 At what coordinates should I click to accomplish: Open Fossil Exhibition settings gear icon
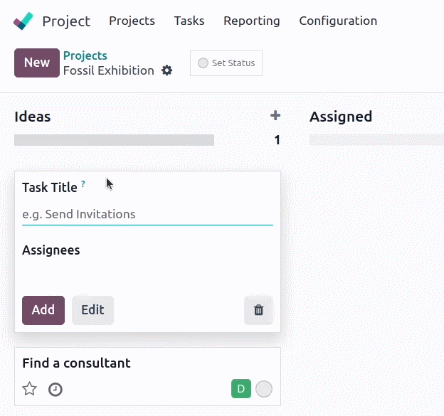coord(167,70)
